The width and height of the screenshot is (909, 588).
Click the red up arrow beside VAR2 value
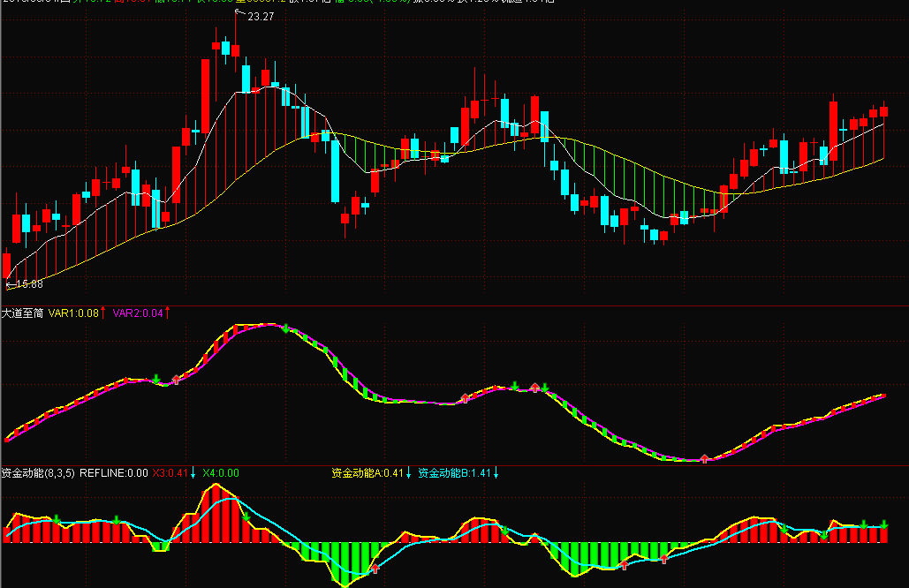[167, 313]
